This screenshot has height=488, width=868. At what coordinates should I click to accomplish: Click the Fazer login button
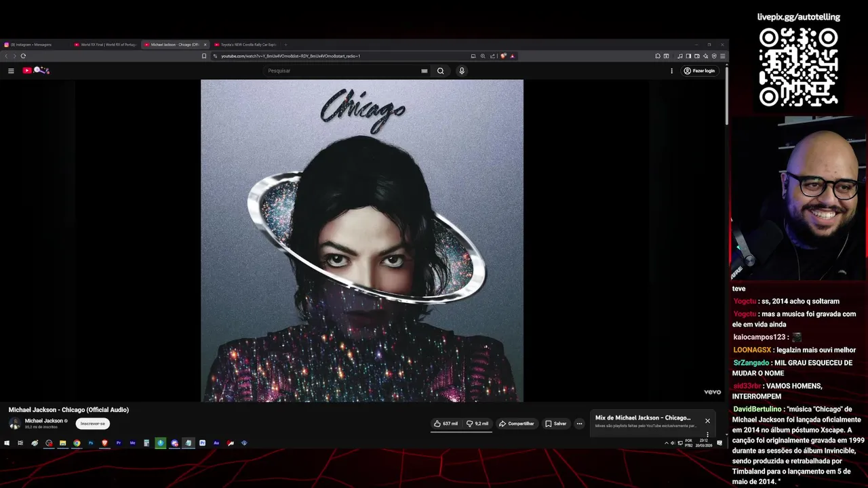699,70
